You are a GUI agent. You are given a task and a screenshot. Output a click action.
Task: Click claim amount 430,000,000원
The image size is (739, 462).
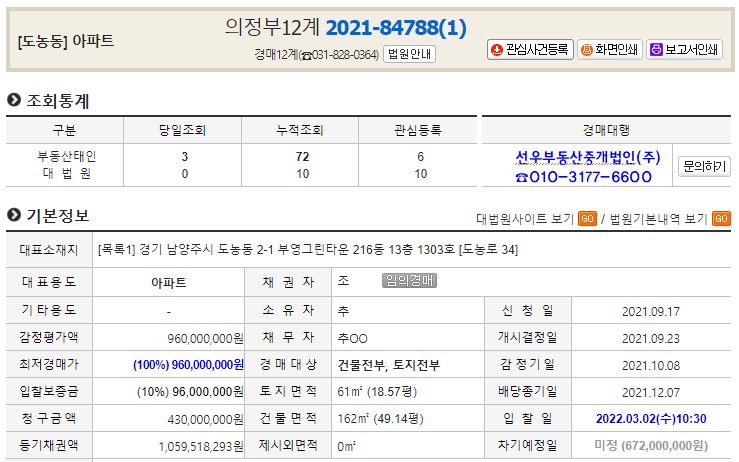coord(205,420)
